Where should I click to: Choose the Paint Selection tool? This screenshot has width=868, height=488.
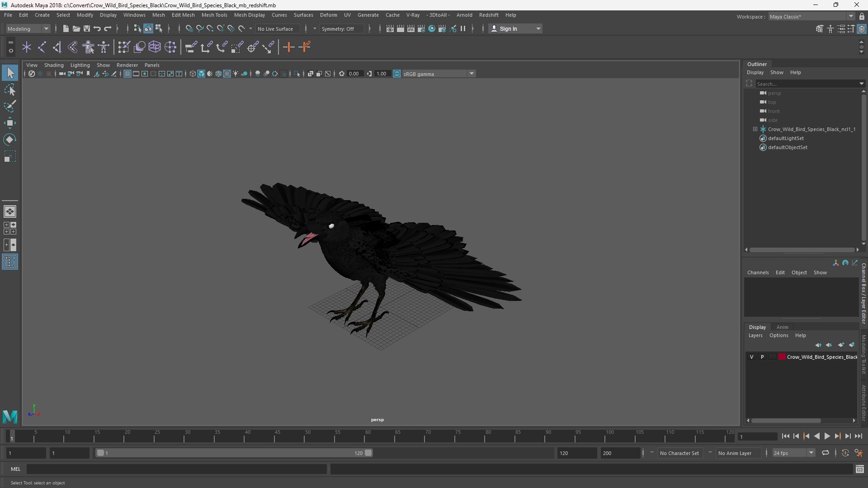pyautogui.click(x=10, y=106)
